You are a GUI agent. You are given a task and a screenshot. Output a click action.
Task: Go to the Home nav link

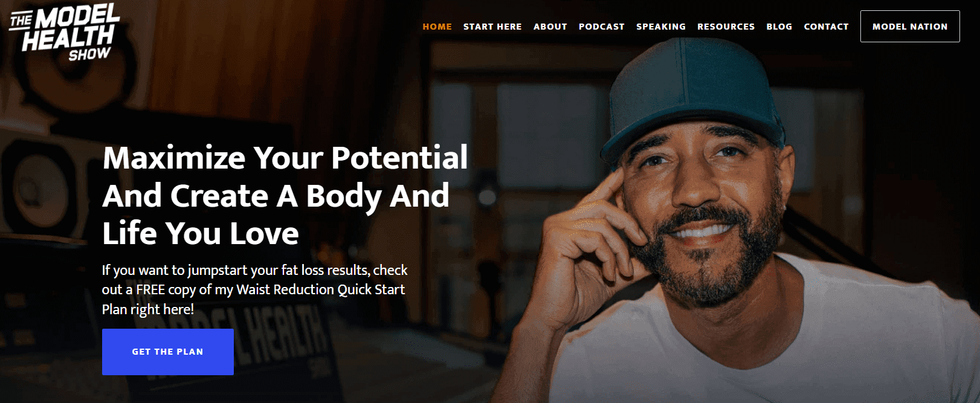tap(437, 27)
